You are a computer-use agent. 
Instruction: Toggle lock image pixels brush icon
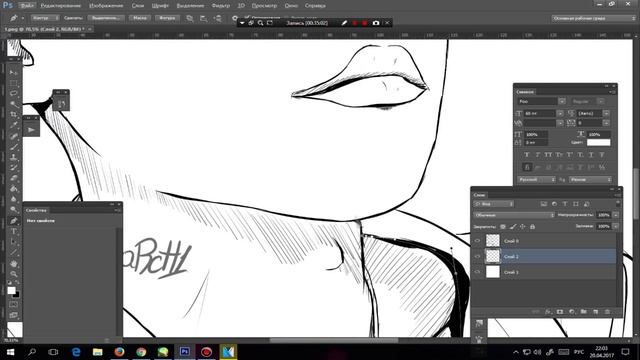(513, 227)
